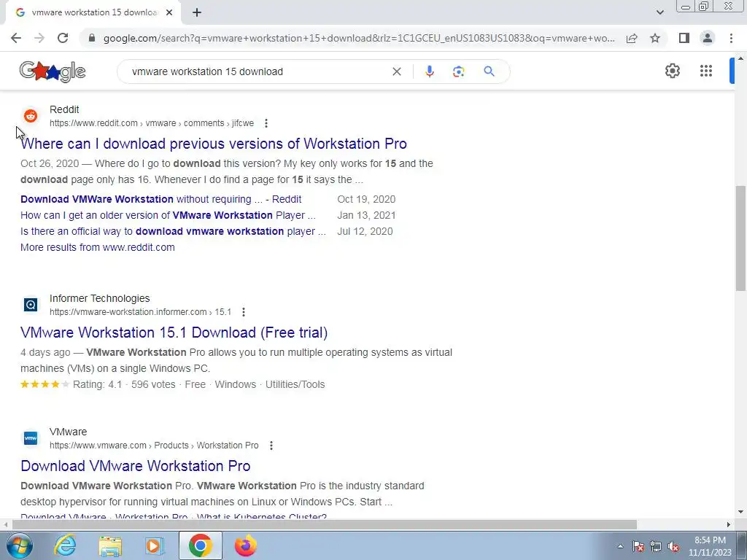Click the reddit.com URL breadcrumb text
The image size is (747, 560).
(152, 123)
